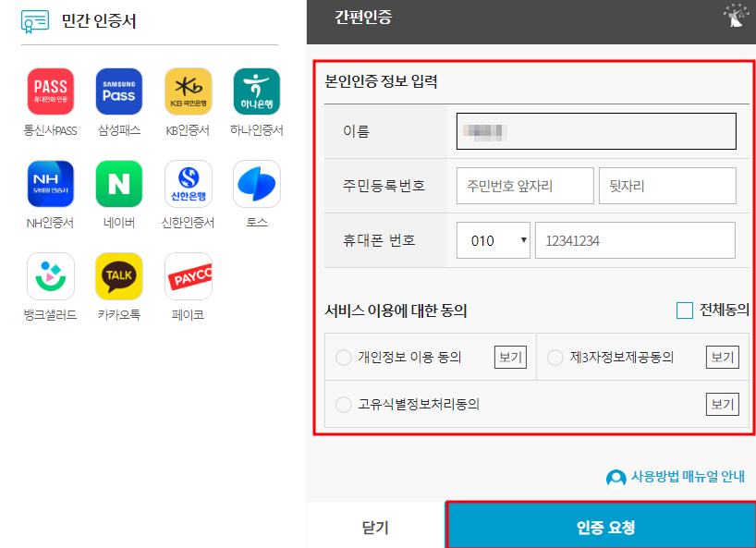Image resolution: width=756 pixels, height=548 pixels.
Task: Choose the 네이버 authentication icon
Action: (x=119, y=183)
